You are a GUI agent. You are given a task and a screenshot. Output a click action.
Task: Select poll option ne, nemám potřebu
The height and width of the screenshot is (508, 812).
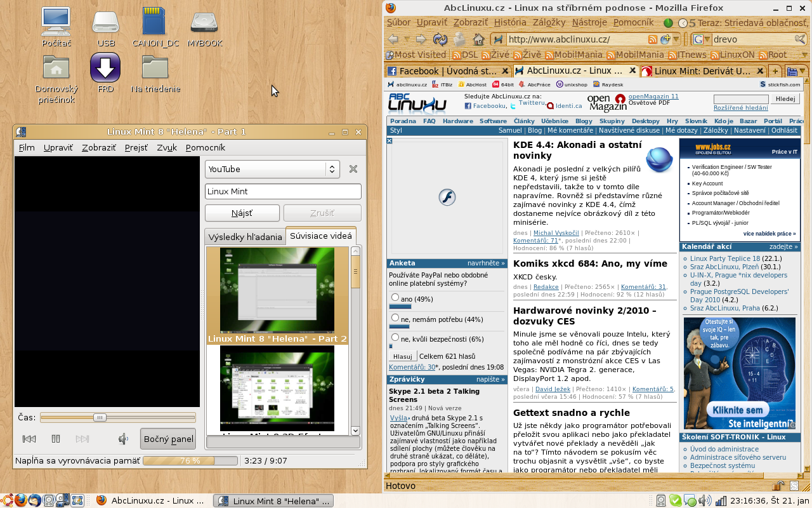point(395,318)
